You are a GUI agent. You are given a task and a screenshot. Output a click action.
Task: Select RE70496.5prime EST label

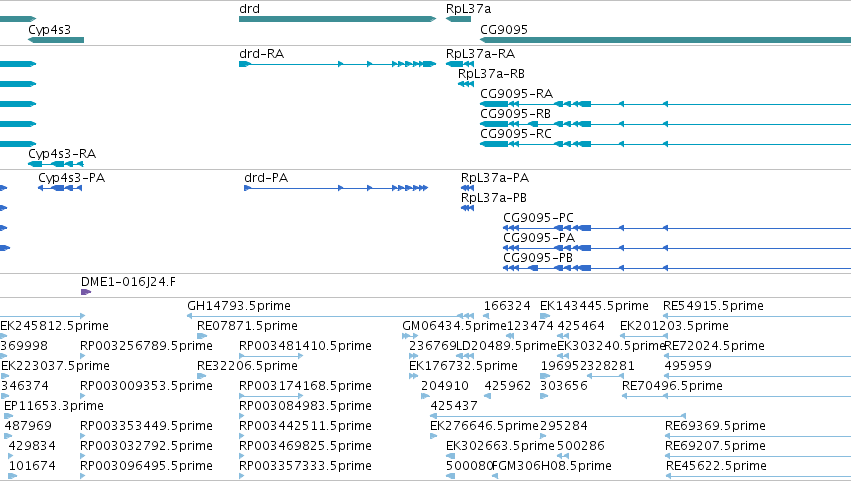(x=672, y=386)
